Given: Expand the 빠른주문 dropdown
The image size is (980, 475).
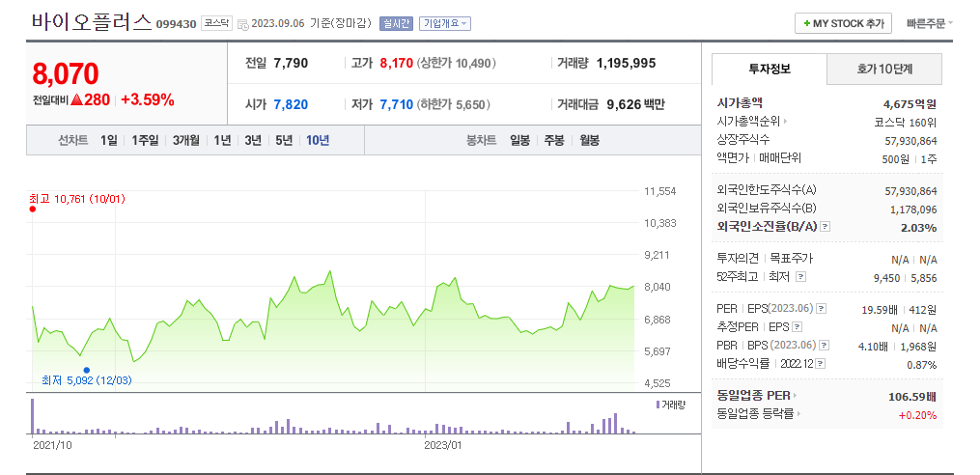Looking at the screenshot, I should (x=930, y=24).
